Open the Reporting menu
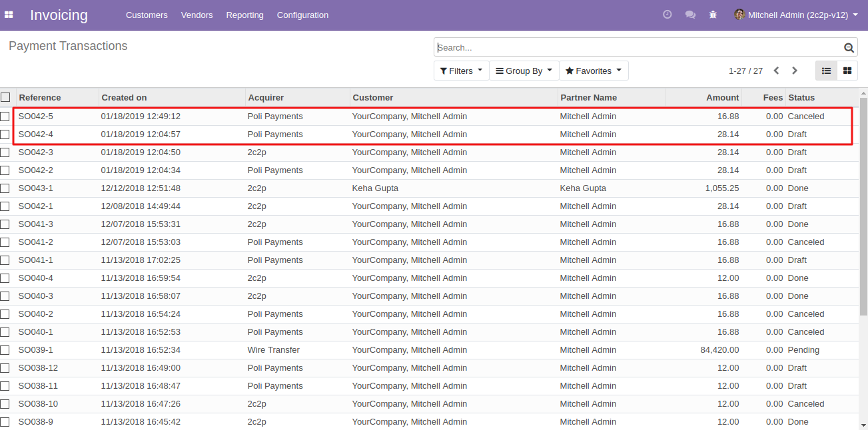 click(x=244, y=15)
